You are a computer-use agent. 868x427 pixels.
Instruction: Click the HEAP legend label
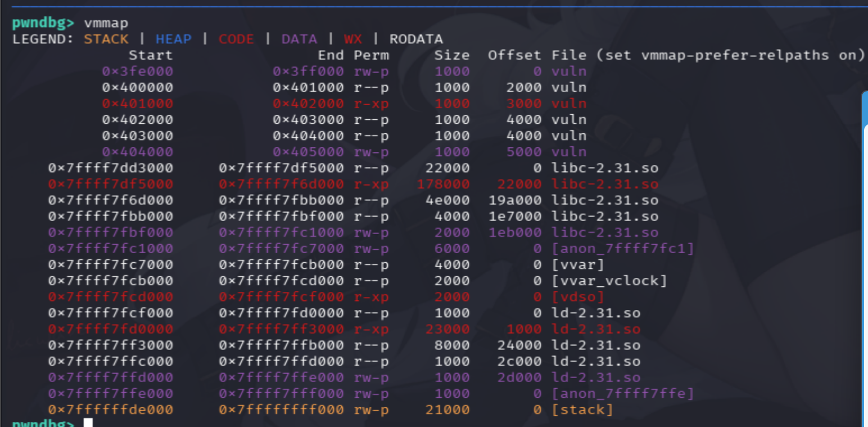point(173,39)
